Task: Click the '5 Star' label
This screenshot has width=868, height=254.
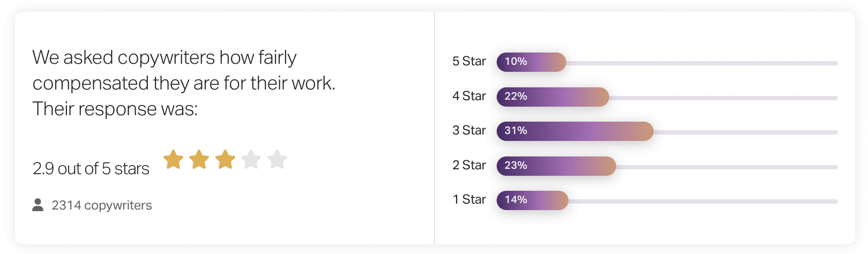Action: (469, 61)
